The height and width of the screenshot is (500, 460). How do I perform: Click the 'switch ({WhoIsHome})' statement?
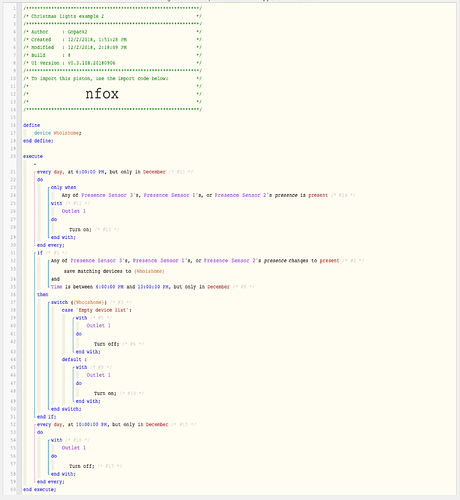tap(79, 302)
